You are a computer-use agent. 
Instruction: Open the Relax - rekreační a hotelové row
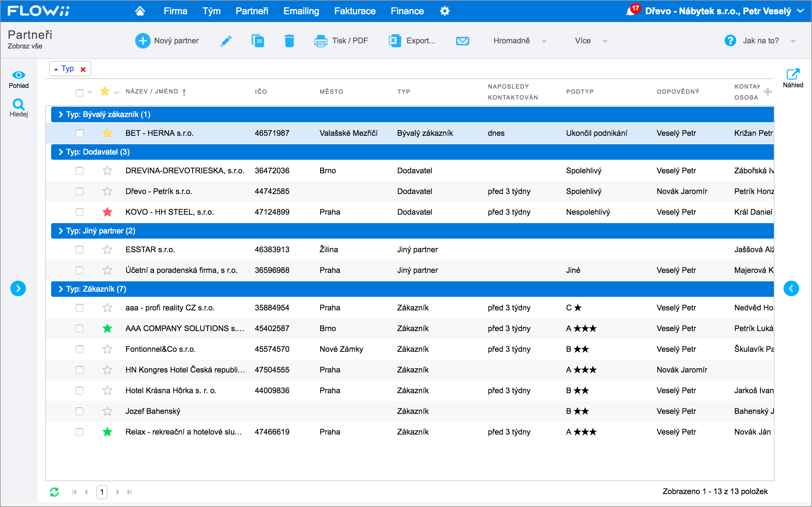410,432
